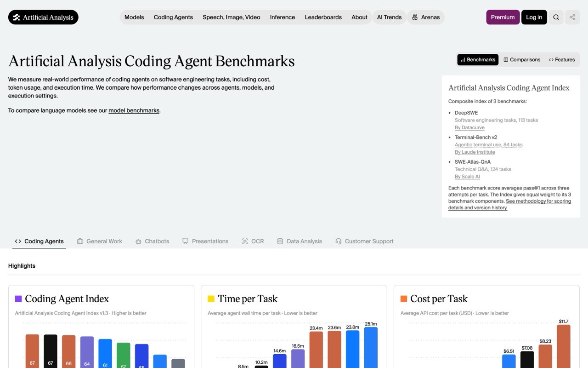This screenshot has height=368, width=588.
Task: Select the Data Analysis tab
Action: [300, 241]
